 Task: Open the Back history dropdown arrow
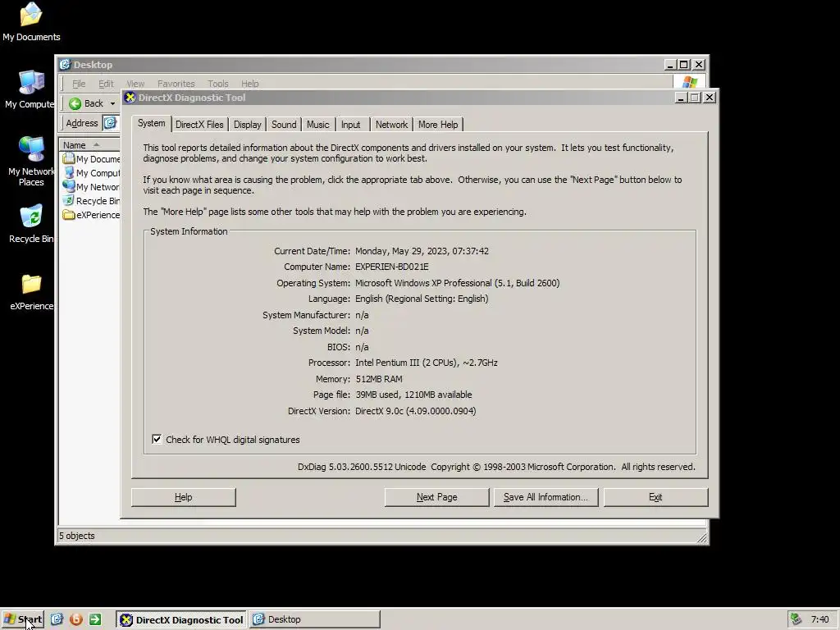(x=112, y=103)
